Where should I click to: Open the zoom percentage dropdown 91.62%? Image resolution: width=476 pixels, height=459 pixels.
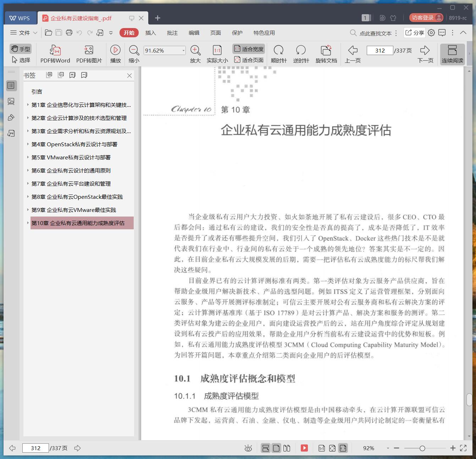coord(183,50)
